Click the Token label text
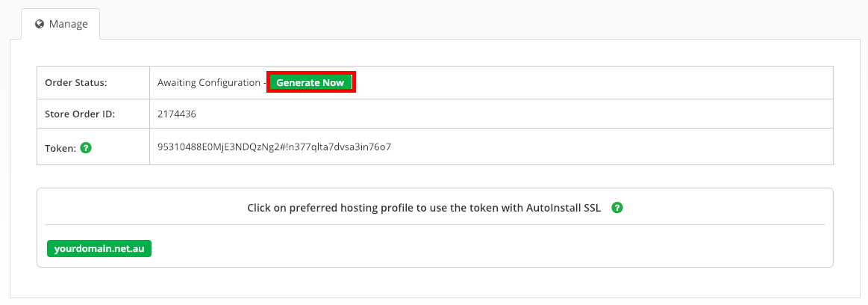 [x=60, y=149]
